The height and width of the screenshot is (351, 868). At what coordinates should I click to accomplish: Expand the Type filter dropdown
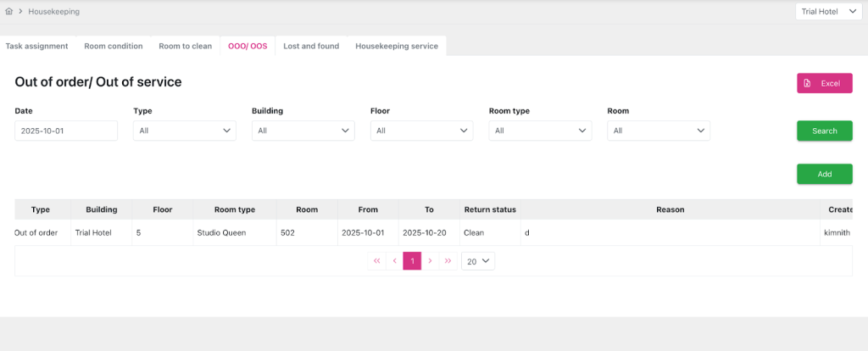pyautogui.click(x=184, y=131)
